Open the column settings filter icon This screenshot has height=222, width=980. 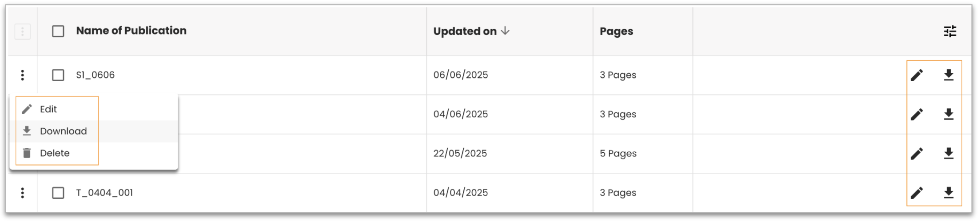950,32
